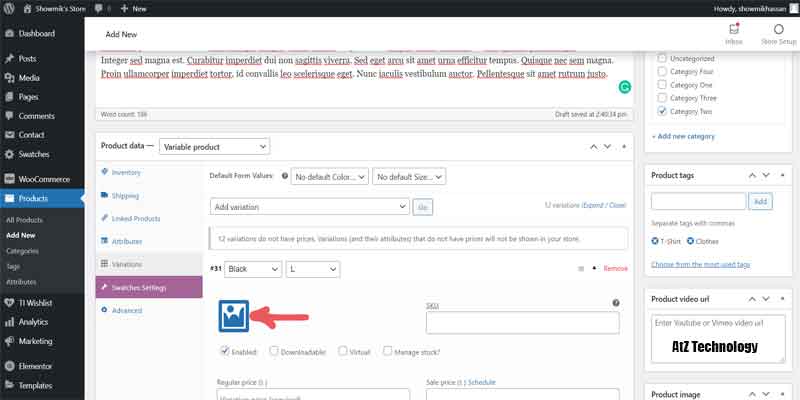Expand the Black color variation dropdown
Screen dimensions: 800x400
tap(253, 269)
